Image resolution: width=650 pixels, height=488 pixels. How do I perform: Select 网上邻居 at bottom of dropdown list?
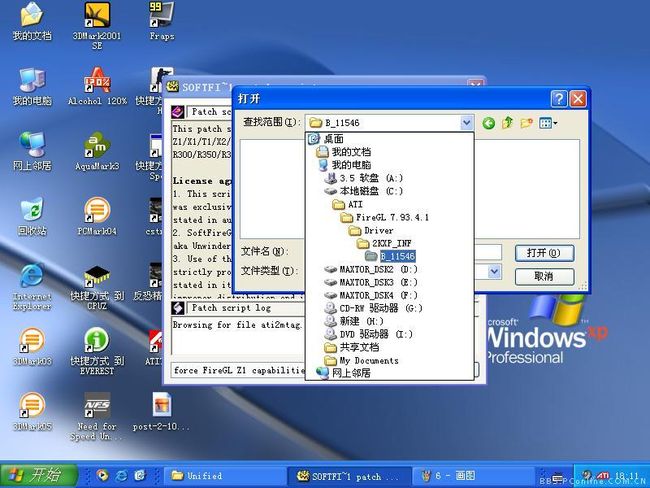(343, 373)
